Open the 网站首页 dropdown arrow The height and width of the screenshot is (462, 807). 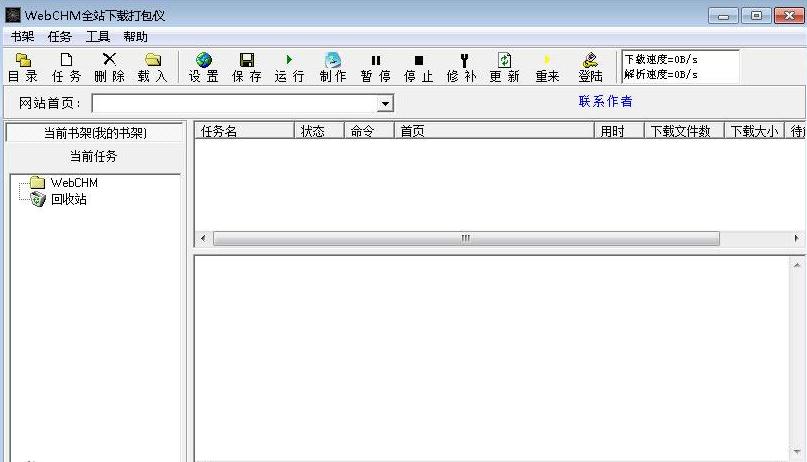coord(385,103)
